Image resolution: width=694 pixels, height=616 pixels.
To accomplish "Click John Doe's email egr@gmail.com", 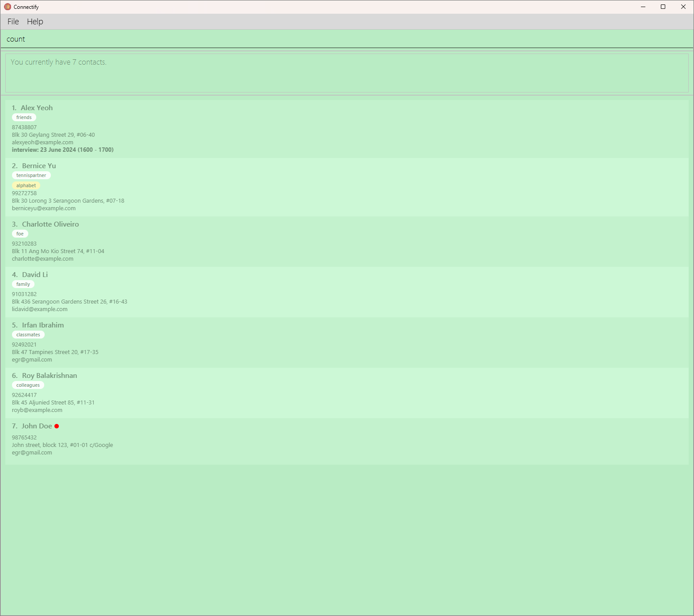I will (x=32, y=453).
